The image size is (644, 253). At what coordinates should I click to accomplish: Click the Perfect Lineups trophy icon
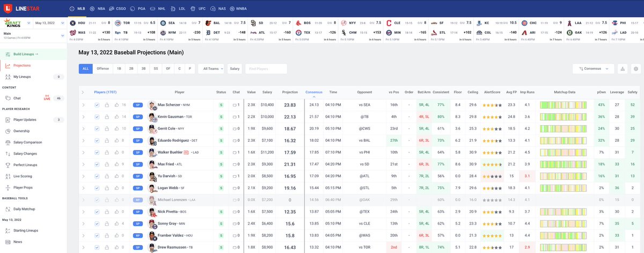[x=8, y=165]
